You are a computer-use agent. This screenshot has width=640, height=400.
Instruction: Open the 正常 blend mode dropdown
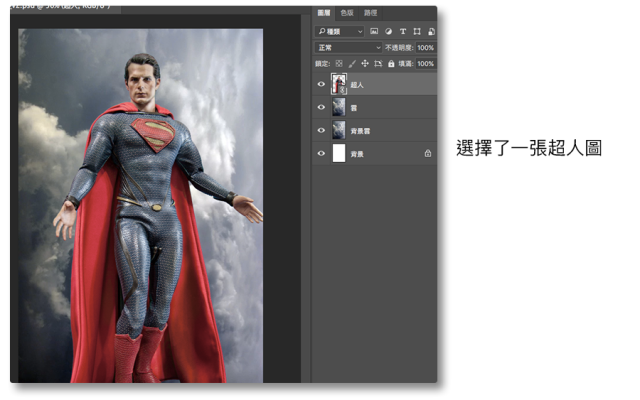click(348, 47)
